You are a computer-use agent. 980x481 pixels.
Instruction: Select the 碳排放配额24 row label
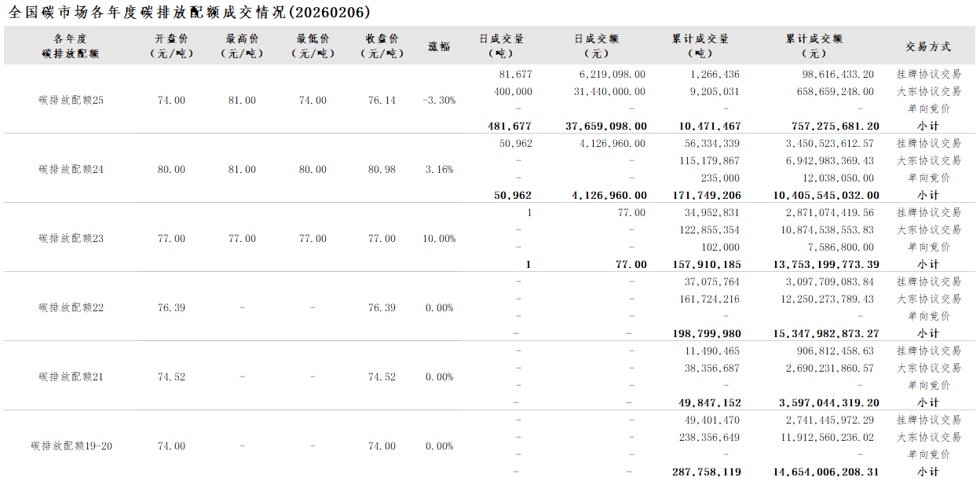[x=71, y=170]
